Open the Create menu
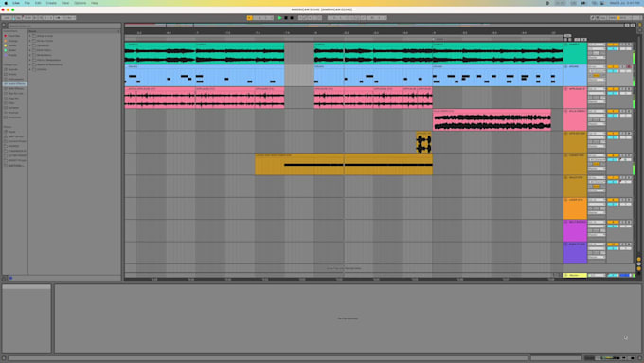644x363 pixels. [51, 3]
